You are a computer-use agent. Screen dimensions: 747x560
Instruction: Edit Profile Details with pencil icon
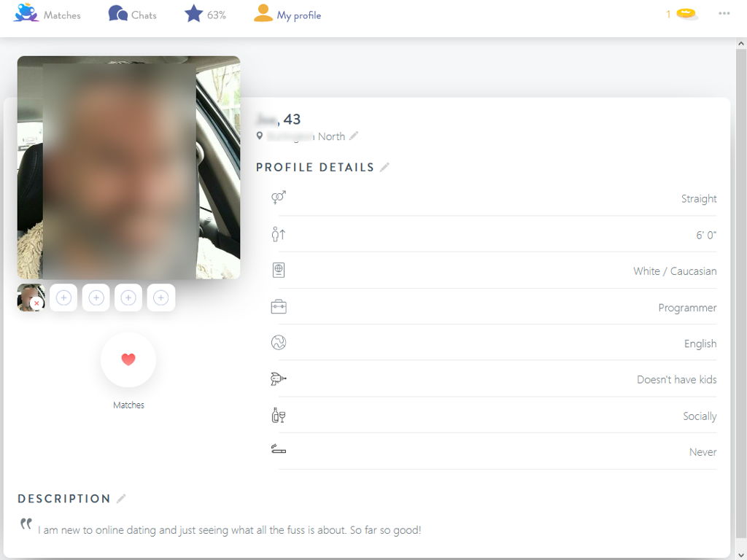[x=384, y=168]
